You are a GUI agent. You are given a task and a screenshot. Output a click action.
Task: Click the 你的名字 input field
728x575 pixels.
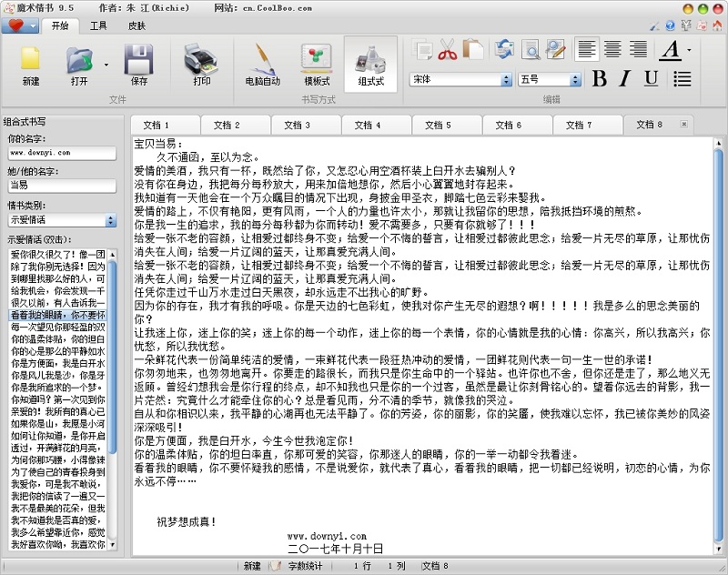point(62,153)
